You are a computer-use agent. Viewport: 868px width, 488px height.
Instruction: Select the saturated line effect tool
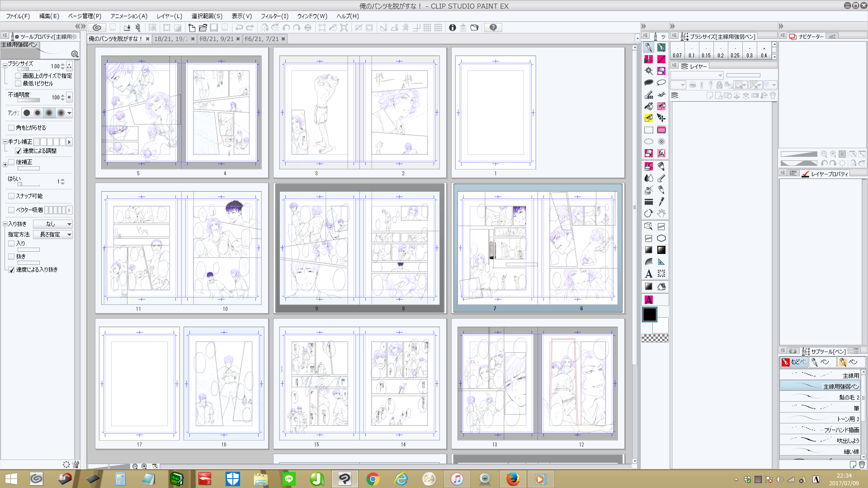(x=661, y=274)
